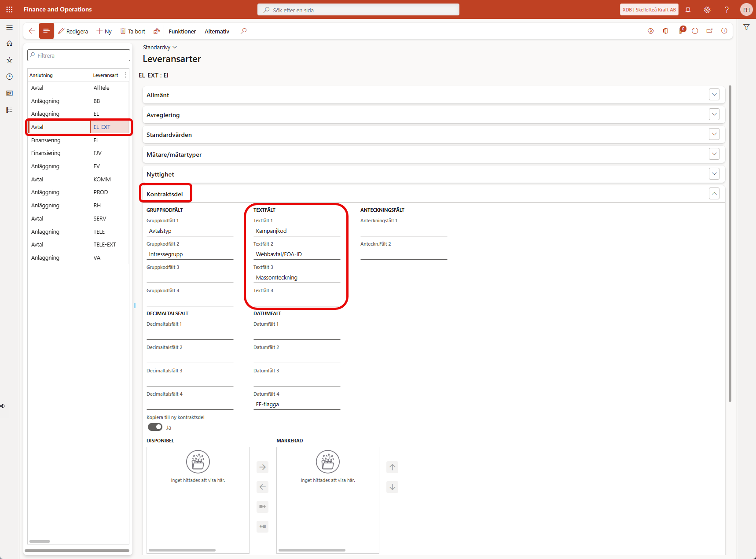756x559 pixels.
Task: Open the Recent clock icon in sidebar
Action: tap(9, 77)
